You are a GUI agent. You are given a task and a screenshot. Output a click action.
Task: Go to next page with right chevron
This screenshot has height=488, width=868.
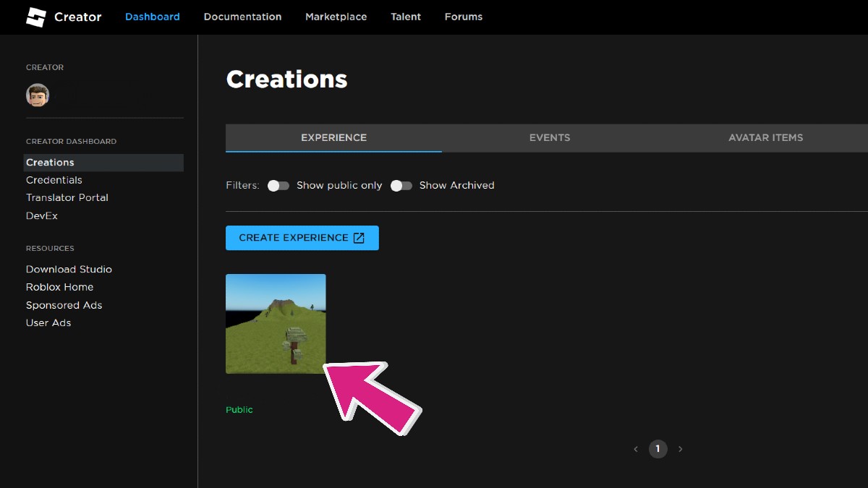[x=681, y=449]
